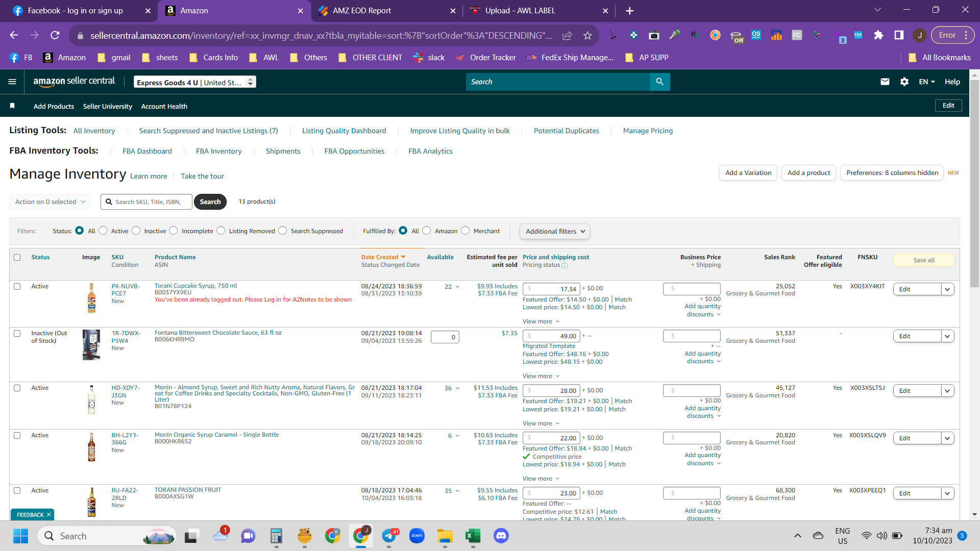Open the Express Goods 4 U marketplace selector
Image resolution: width=980 pixels, height=551 pixels.
coord(195,82)
